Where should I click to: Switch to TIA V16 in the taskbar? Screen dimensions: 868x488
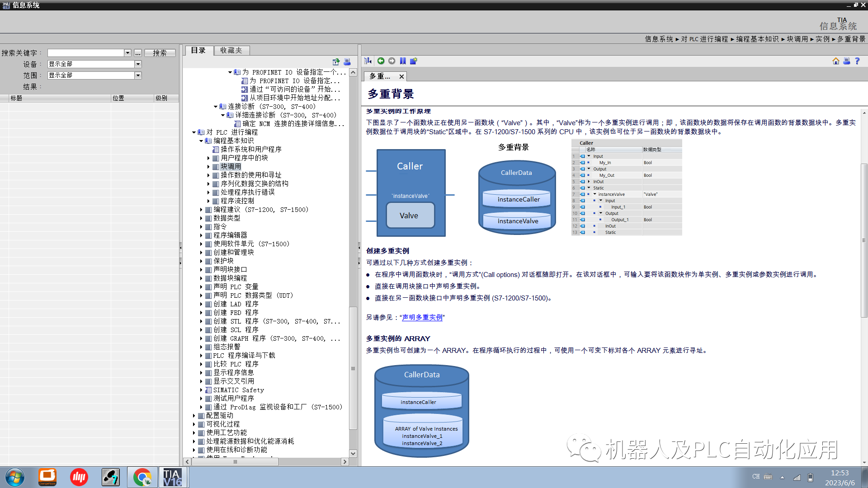tap(172, 477)
